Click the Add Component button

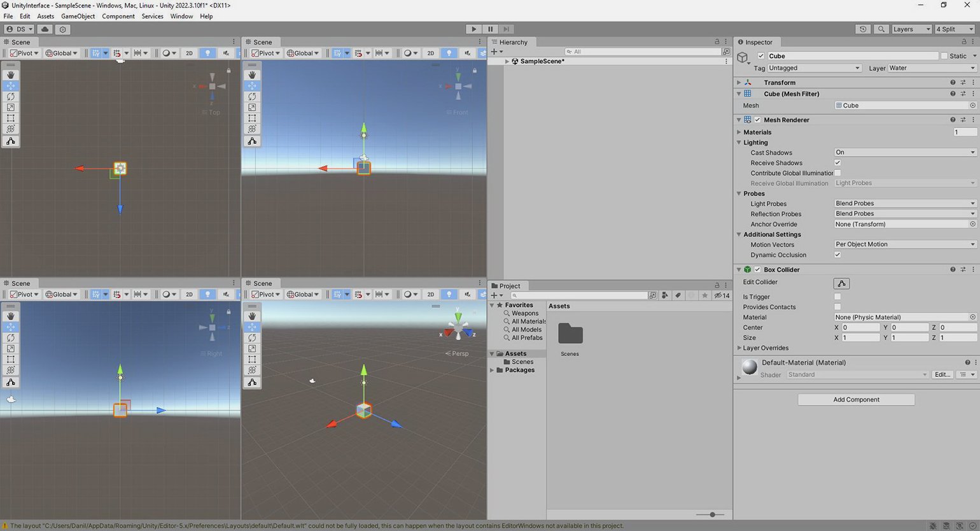pyautogui.click(x=856, y=400)
